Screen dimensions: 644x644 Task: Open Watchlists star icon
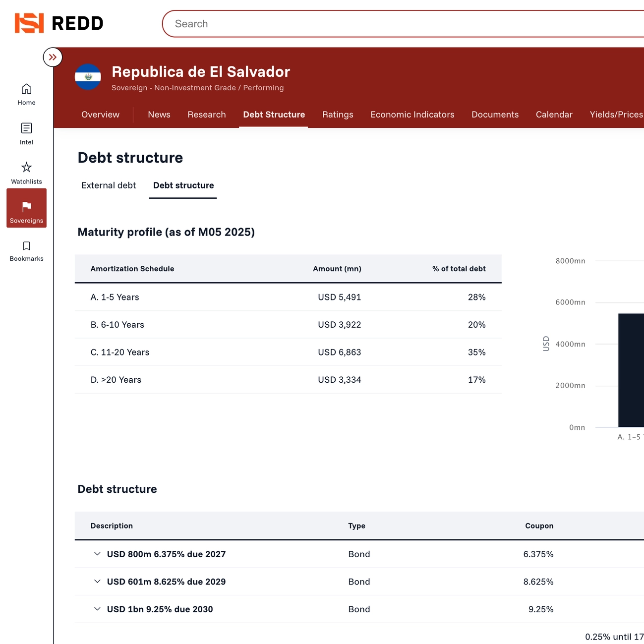coord(26,168)
